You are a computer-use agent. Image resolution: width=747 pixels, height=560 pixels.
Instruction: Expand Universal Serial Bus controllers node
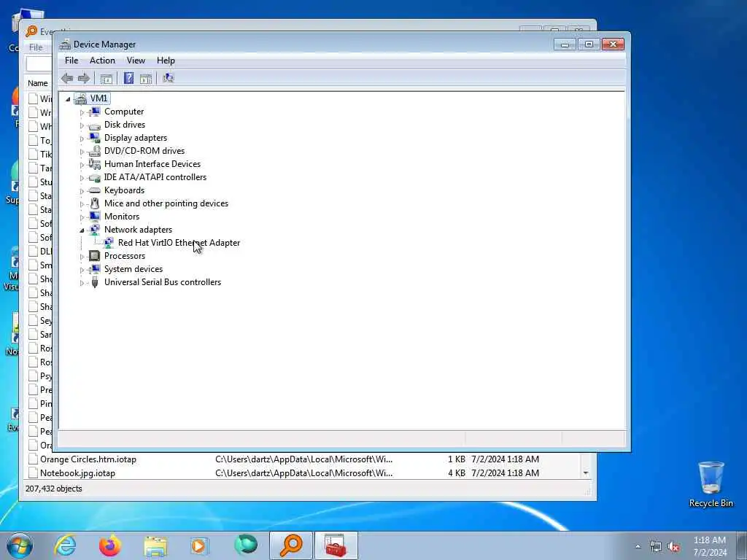click(x=82, y=283)
